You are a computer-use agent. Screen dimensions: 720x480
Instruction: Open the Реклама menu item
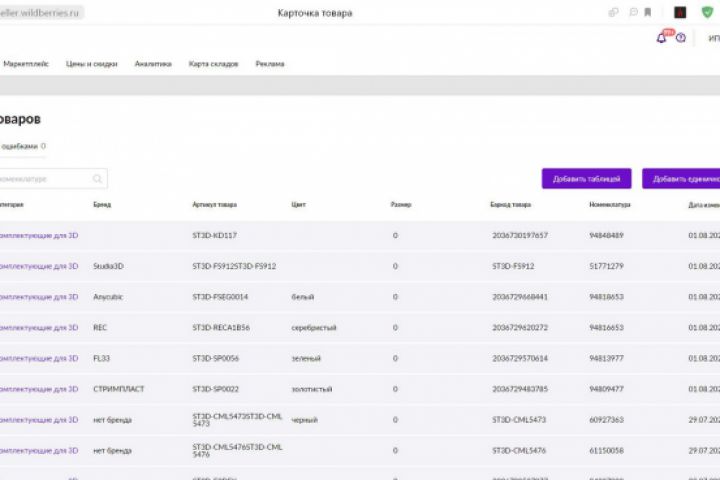270,63
